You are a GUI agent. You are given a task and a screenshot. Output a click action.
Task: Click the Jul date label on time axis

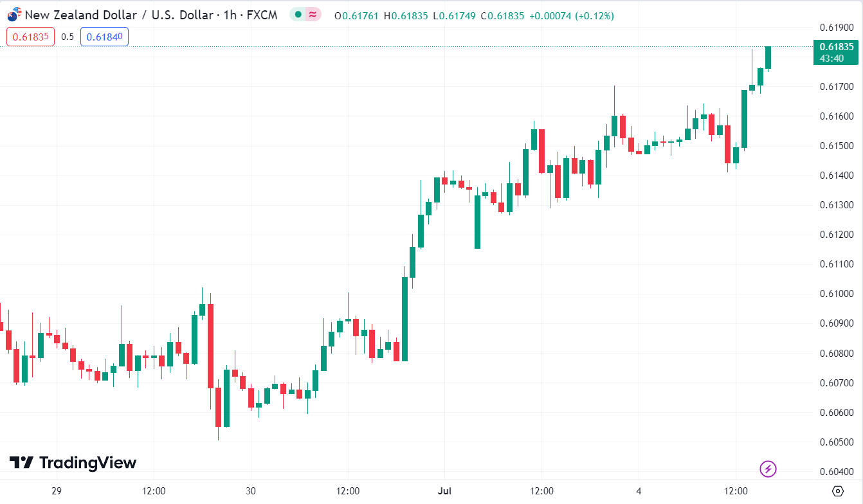444,491
